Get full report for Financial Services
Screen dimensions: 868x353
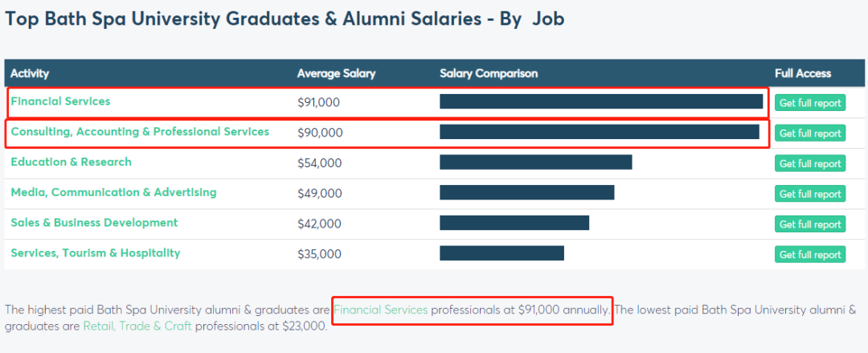810,103
